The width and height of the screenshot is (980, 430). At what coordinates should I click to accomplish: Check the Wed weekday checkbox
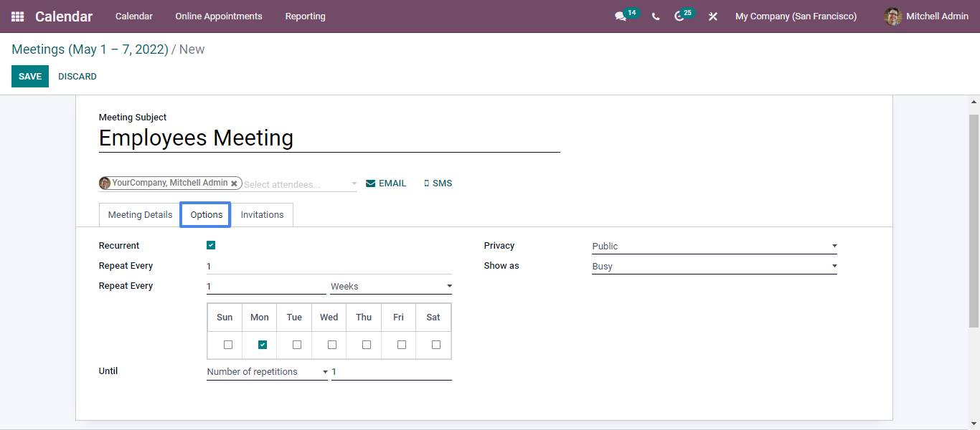point(331,345)
